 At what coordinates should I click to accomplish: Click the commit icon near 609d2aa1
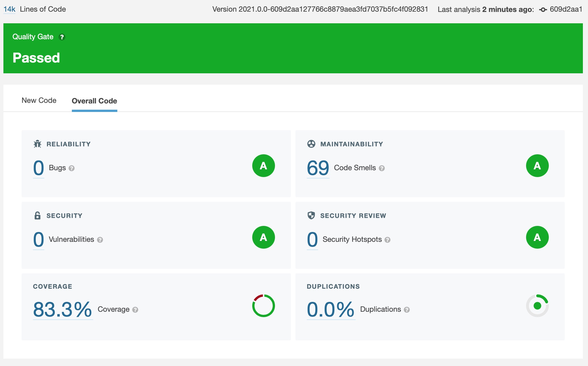click(x=543, y=10)
